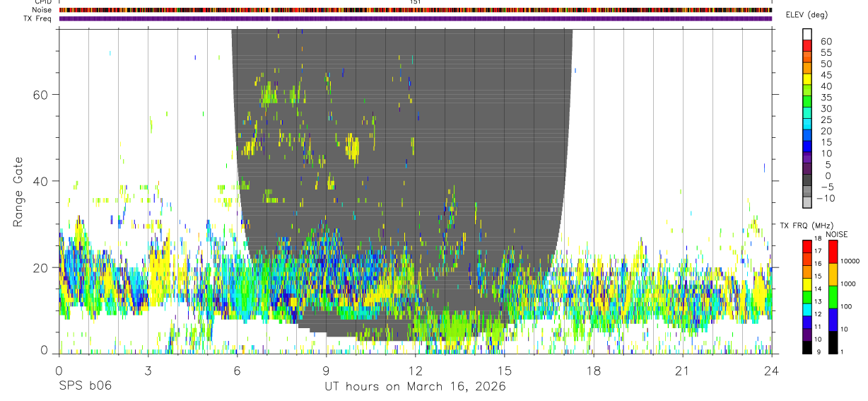The height and width of the screenshot is (401, 868).
Task: Click the yellow segment of the ELEV colorbar
Action: pyautogui.click(x=807, y=80)
